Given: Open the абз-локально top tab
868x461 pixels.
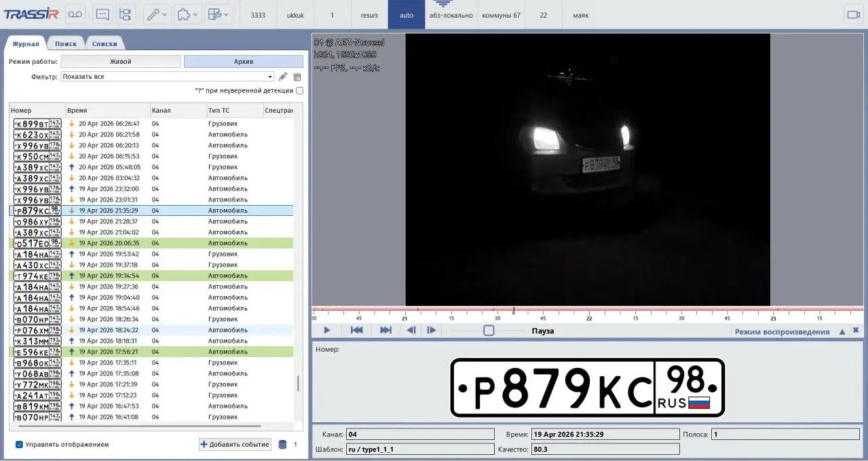Looking at the screenshot, I should [451, 15].
